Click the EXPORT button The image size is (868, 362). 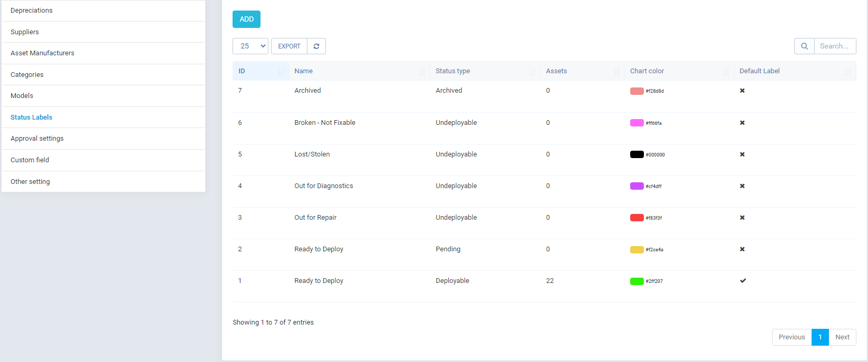point(289,46)
